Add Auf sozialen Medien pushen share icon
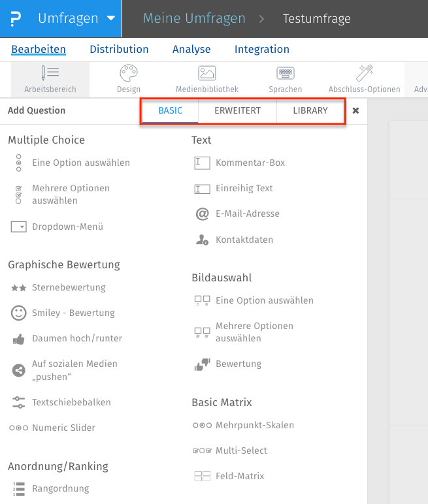This screenshot has width=428, height=504. pos(19,370)
